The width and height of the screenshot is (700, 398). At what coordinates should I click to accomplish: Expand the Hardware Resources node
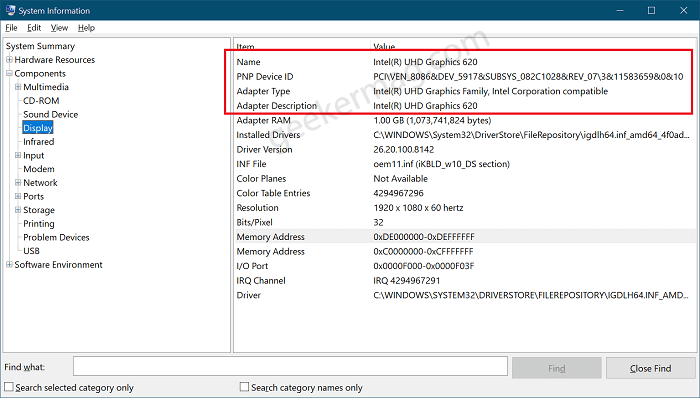pos(9,59)
